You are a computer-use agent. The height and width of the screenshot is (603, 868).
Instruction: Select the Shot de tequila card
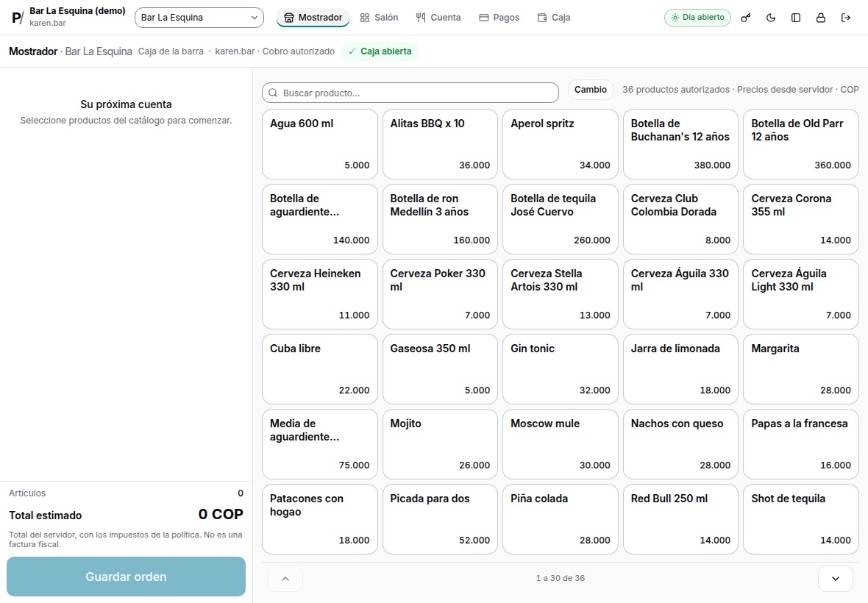pos(801,519)
